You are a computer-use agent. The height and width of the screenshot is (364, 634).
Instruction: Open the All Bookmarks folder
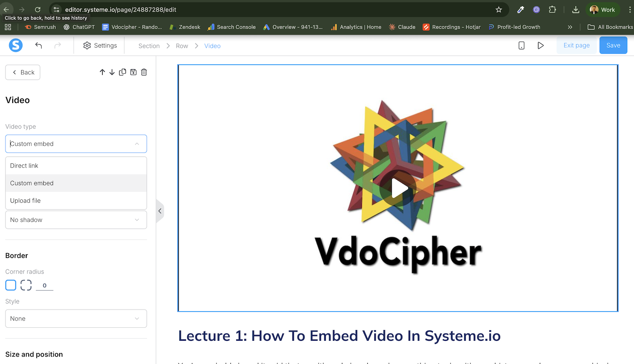click(x=610, y=27)
